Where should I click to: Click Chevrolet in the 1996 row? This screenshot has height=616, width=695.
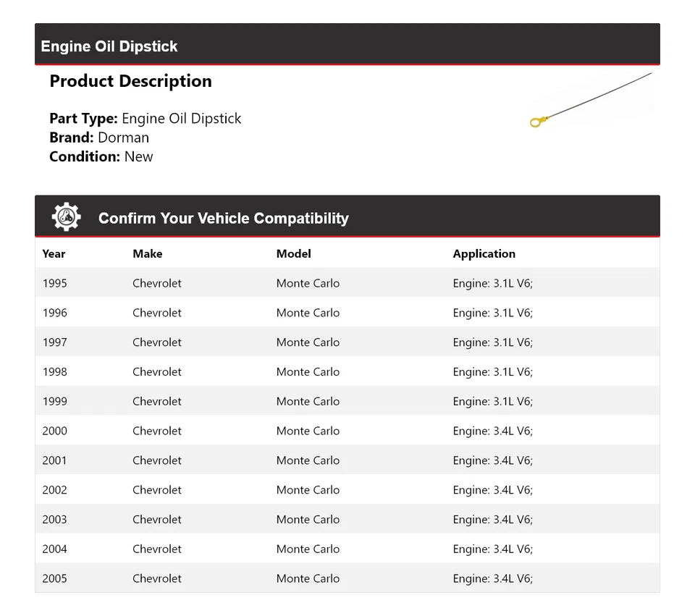coord(157,313)
